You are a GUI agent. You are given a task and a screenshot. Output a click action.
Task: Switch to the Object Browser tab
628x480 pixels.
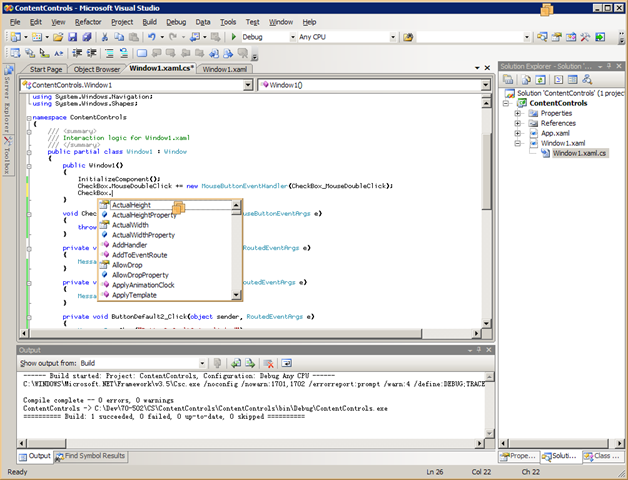point(97,69)
